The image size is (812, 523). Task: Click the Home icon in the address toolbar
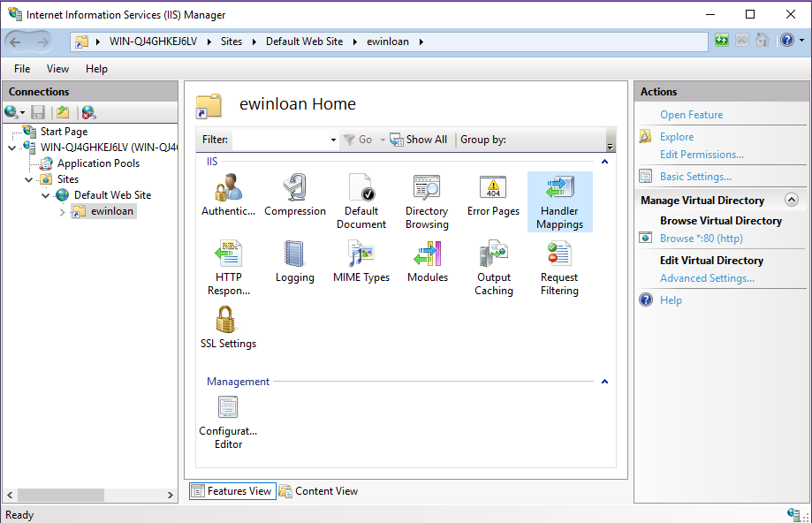pos(763,41)
